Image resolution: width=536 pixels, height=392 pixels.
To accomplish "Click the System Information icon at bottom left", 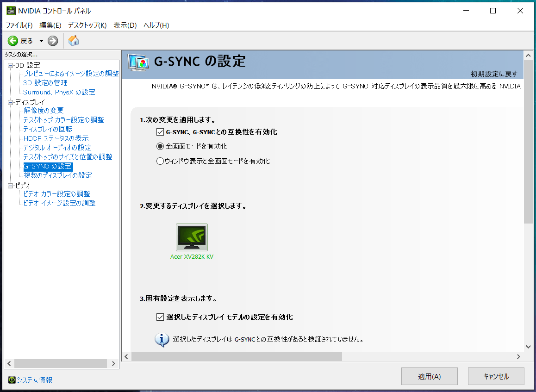I will (12, 380).
